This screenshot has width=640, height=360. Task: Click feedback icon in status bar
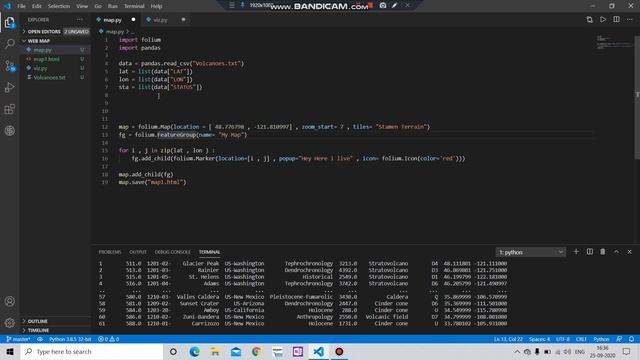pyautogui.click(x=619, y=339)
